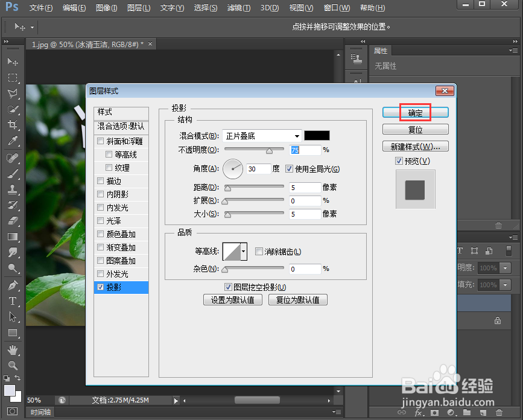Open the 时间轴 tab
Screen dimensions: 523x420
pos(40,412)
